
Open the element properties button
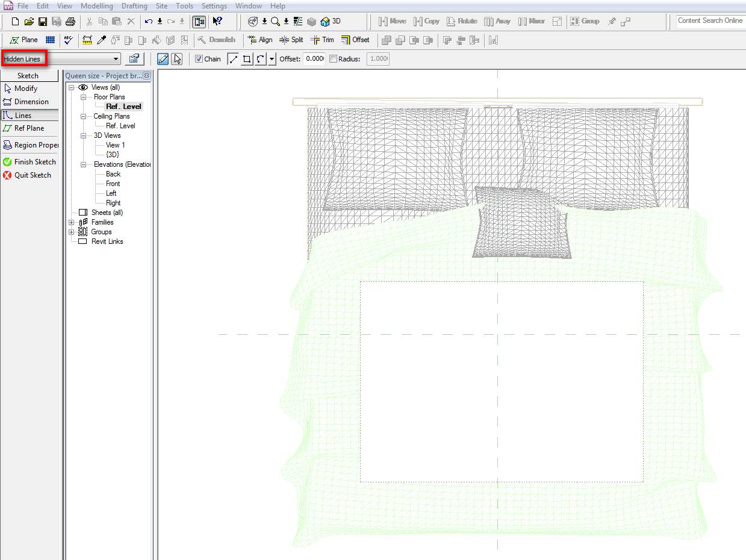click(x=134, y=59)
